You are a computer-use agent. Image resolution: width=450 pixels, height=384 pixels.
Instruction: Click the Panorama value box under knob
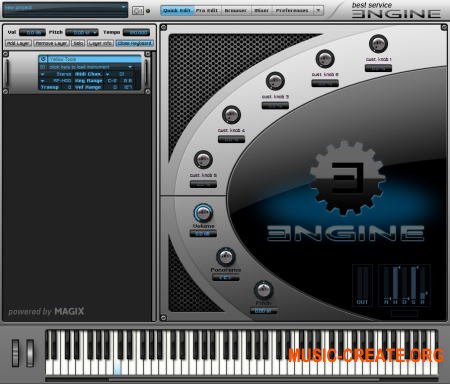coord(226,277)
